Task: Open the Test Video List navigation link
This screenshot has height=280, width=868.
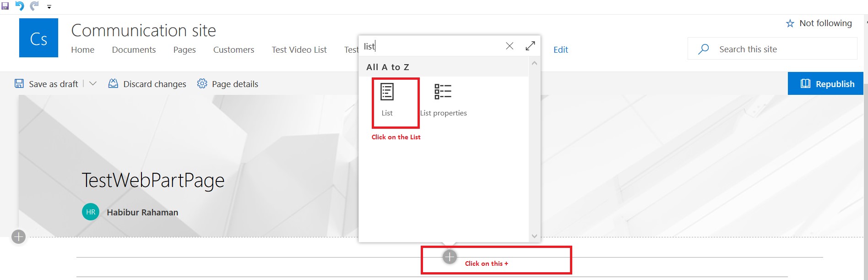Action: 299,49
